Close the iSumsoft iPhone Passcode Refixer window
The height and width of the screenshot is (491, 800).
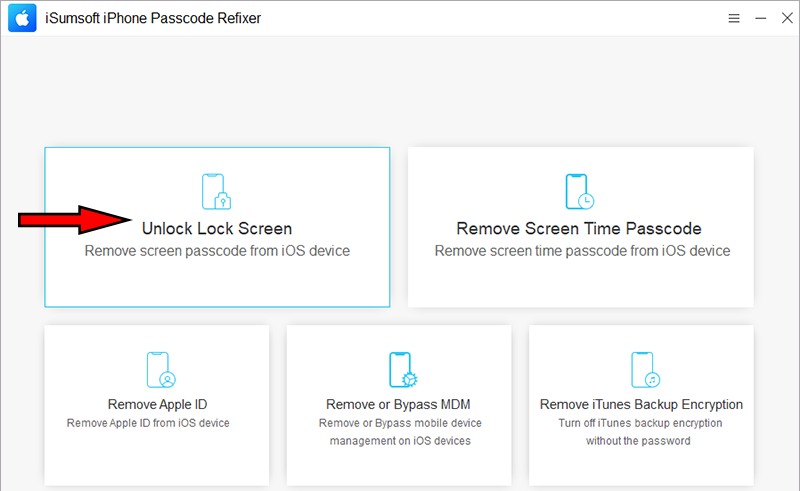click(x=785, y=19)
